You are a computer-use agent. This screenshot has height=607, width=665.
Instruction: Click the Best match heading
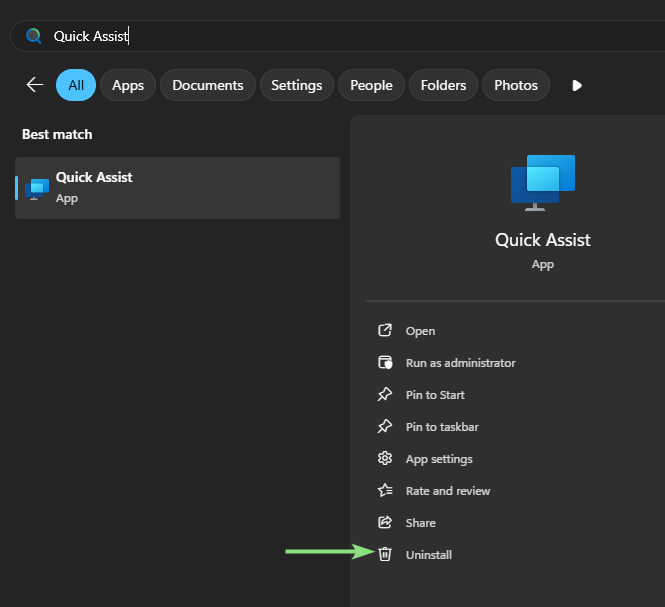pyautogui.click(x=57, y=134)
